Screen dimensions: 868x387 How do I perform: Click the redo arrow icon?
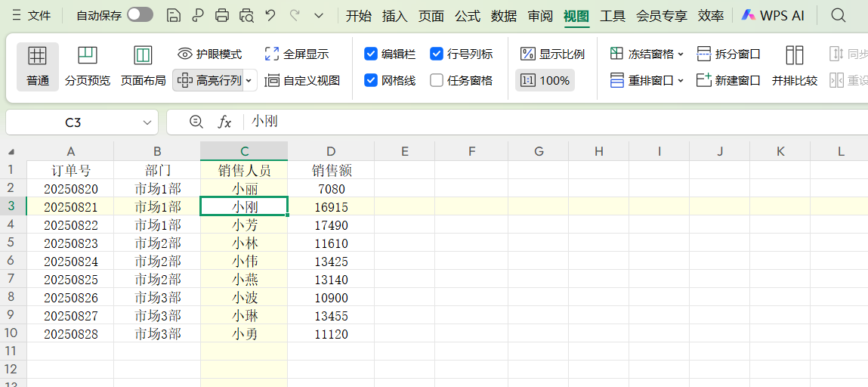coord(295,16)
